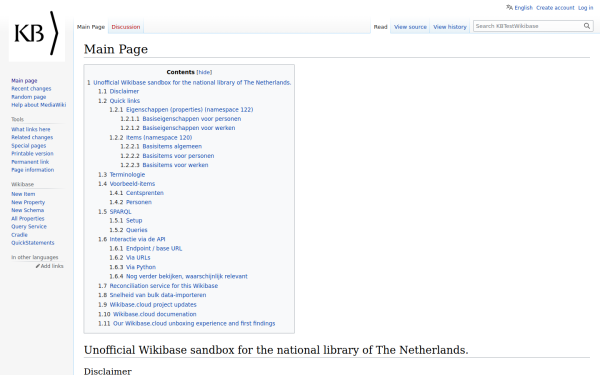Image resolution: width=600 pixels, height=375 pixels.
Task: Focus the Search KBTestWikibase field
Action: click(528, 26)
